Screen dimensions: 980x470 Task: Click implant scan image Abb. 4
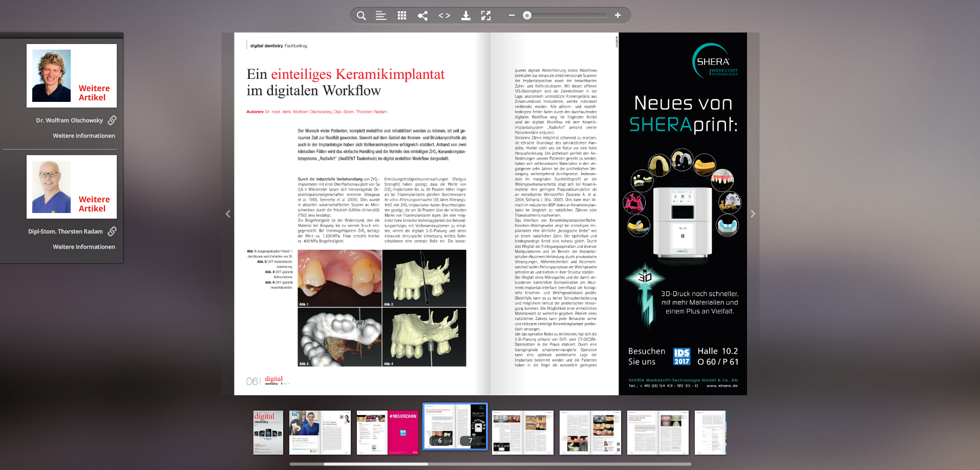tap(424, 337)
